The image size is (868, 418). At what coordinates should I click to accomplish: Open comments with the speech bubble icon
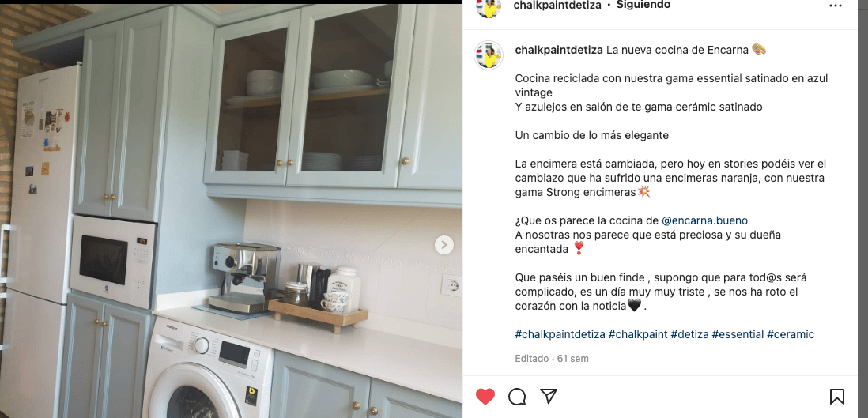(x=517, y=397)
